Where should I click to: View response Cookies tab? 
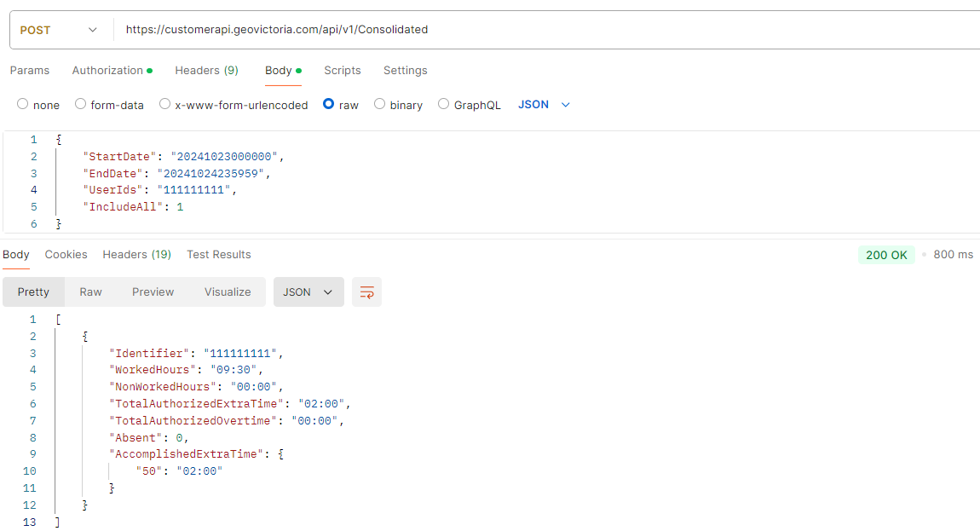(x=66, y=255)
